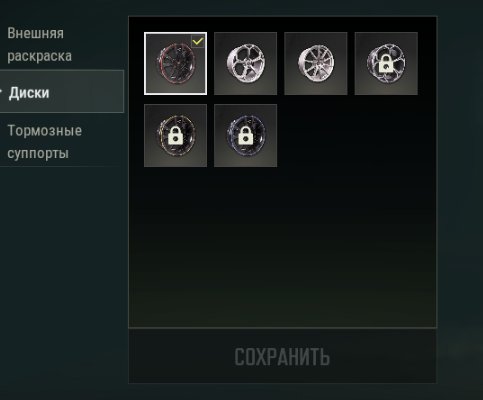Open the Тормозные суппорты section

pos(45,142)
